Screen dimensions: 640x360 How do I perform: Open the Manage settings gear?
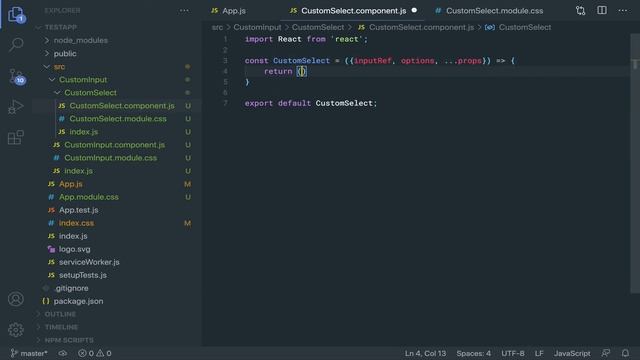pyautogui.click(x=16, y=329)
